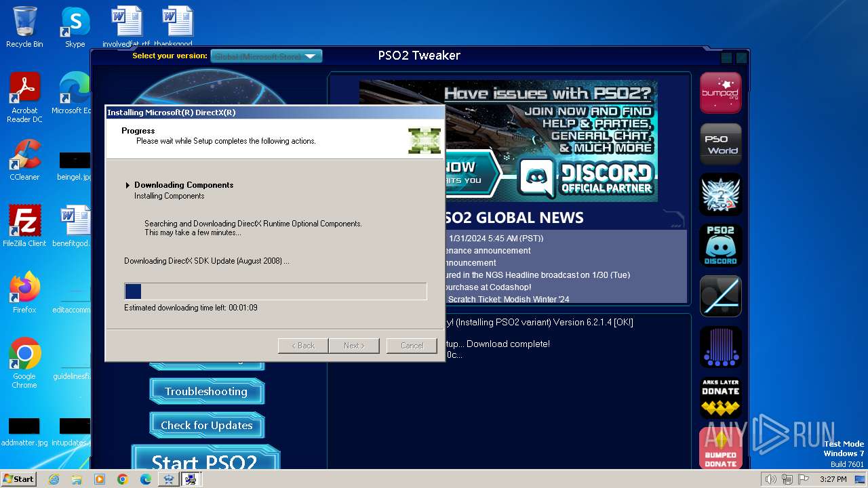Viewport: 868px width, 488px height.
Task: Click Check for Updates button
Action: [206, 425]
